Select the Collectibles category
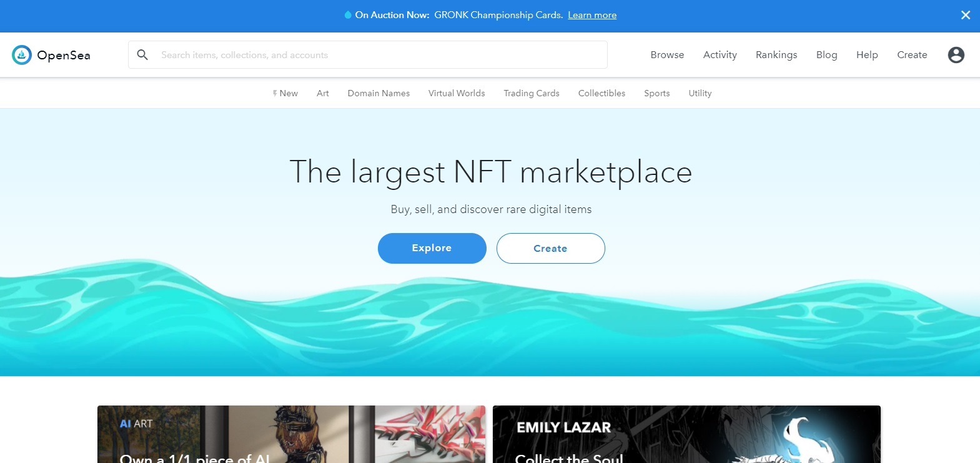 pyautogui.click(x=601, y=93)
